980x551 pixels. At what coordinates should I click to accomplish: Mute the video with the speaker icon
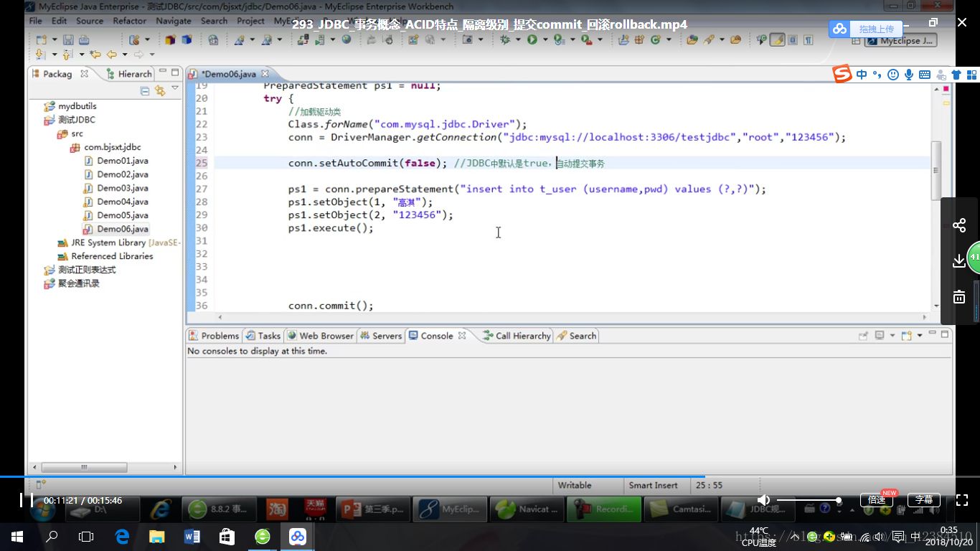click(x=764, y=500)
